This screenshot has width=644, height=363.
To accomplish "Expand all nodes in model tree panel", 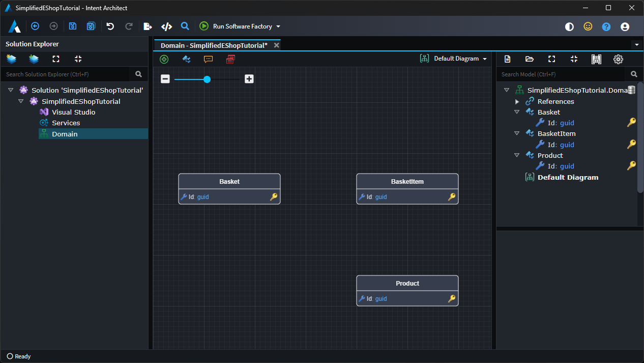I will (551, 59).
